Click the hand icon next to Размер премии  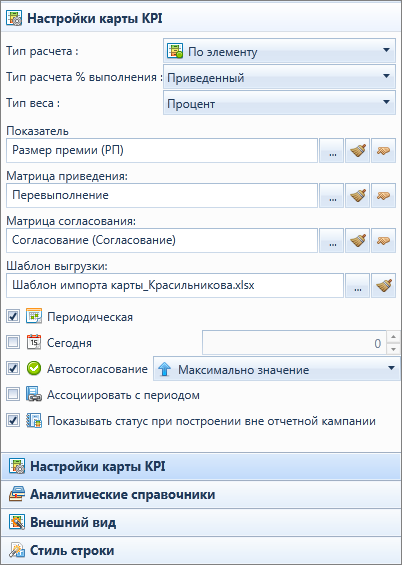(x=383, y=151)
